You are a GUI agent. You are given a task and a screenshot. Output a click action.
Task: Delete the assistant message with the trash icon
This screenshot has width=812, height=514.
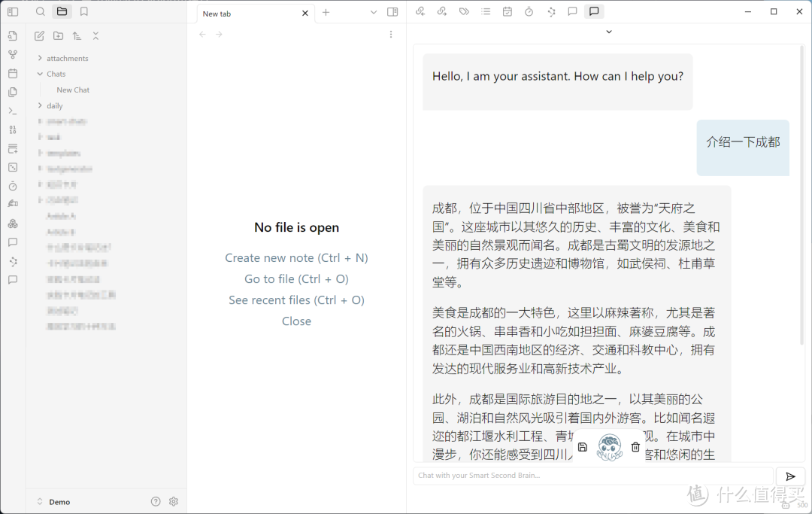[x=635, y=446]
